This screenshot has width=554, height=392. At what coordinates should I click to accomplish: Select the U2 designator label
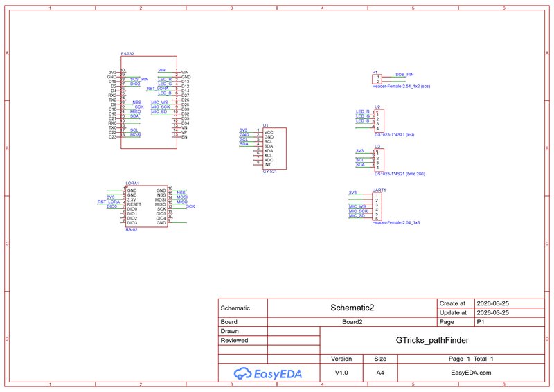377,107
